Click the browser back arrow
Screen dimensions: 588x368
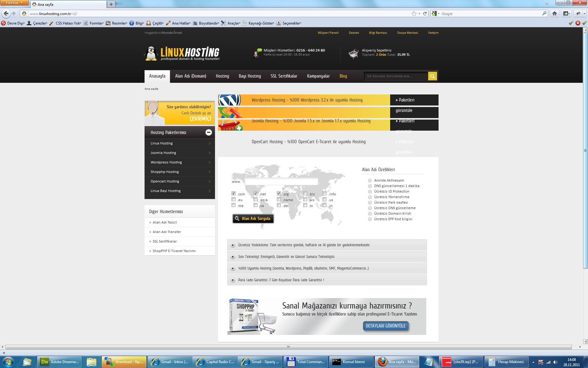[x=6, y=13]
